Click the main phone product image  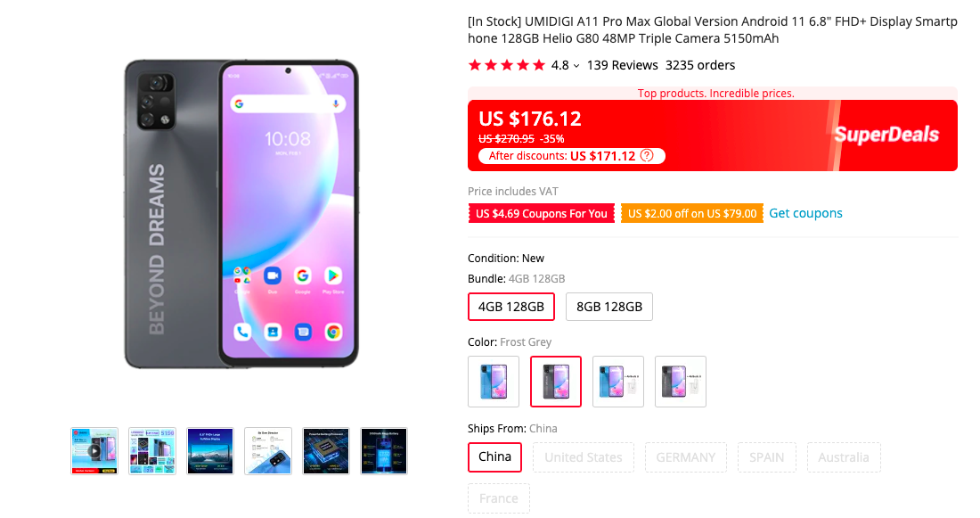(x=241, y=214)
